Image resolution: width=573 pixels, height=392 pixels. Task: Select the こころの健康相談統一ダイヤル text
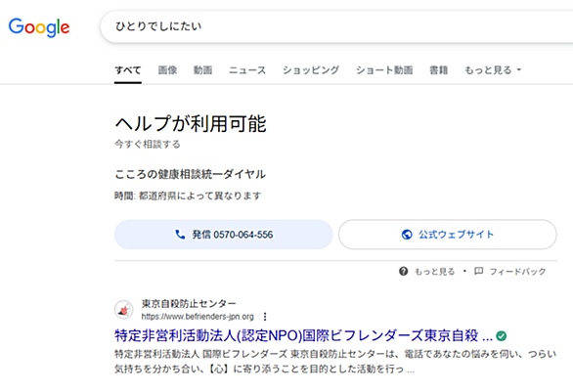pyautogui.click(x=190, y=174)
